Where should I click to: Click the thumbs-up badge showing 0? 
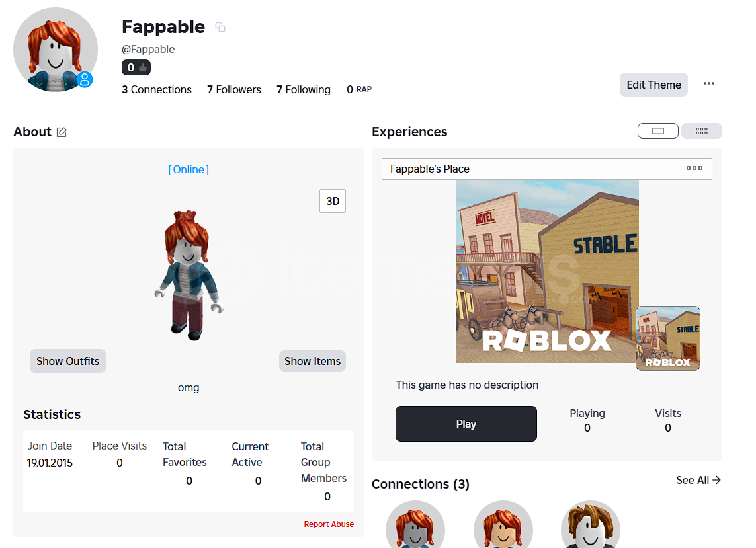tap(136, 67)
